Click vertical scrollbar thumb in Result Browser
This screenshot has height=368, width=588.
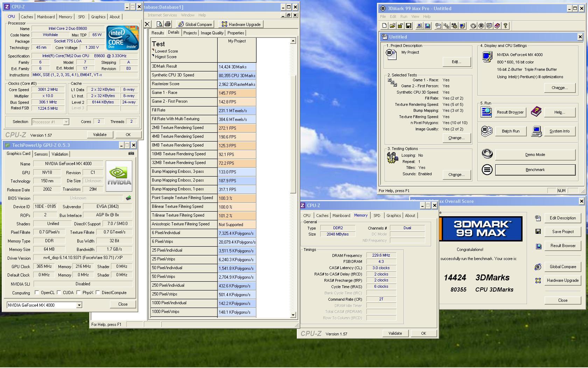[x=293, y=134]
